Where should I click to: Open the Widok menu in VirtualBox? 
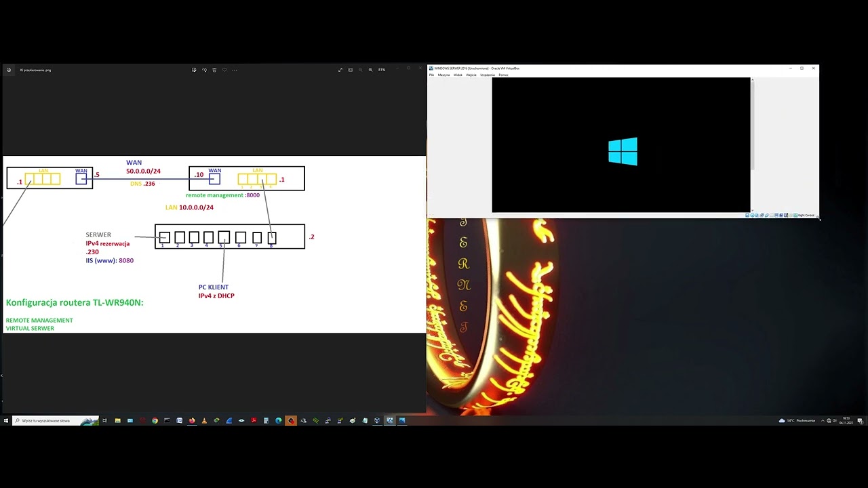(458, 75)
